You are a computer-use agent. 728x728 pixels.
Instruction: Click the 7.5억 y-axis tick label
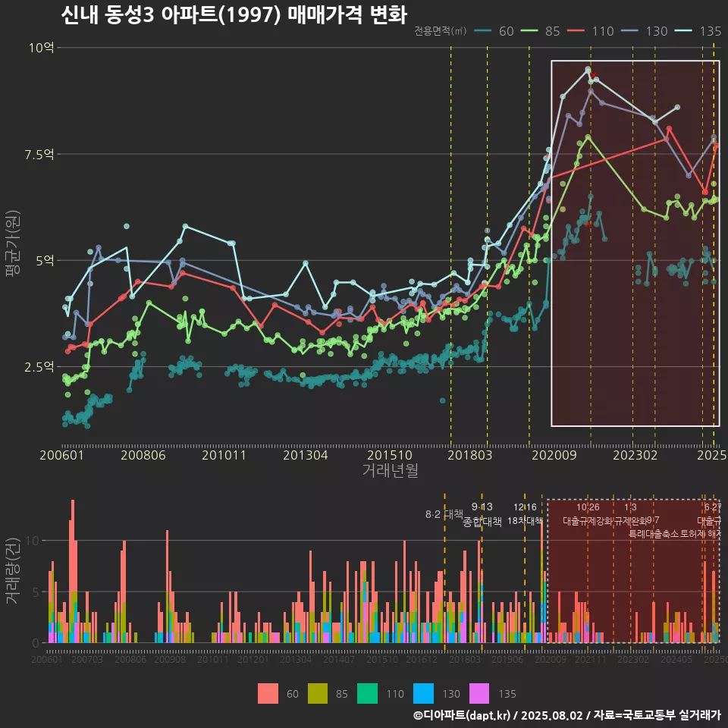pyautogui.click(x=39, y=154)
